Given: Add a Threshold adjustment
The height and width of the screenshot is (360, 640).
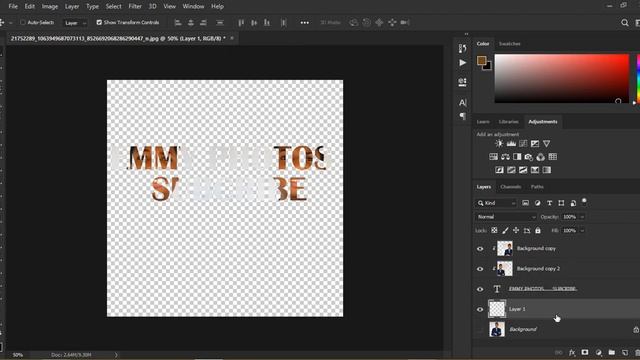Looking at the screenshot, I should pyautogui.click(x=523, y=170).
